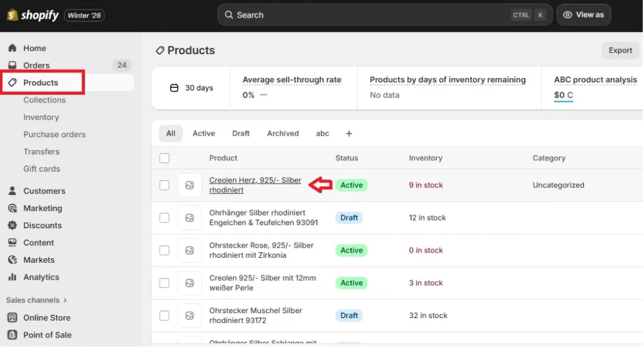The width and height of the screenshot is (644, 347).
Task: Click the "9 in stock" inventory value
Action: click(x=426, y=185)
